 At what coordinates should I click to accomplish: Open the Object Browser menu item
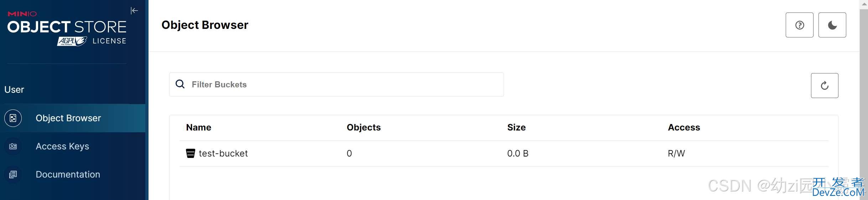click(73, 118)
